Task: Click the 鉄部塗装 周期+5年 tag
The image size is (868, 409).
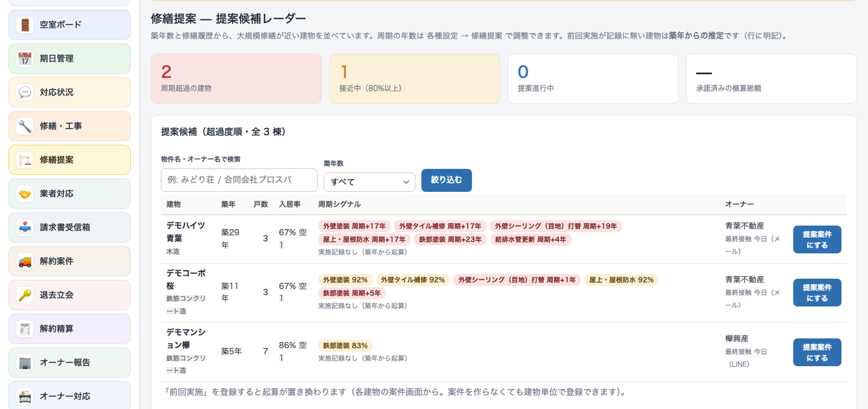Action: (x=352, y=293)
